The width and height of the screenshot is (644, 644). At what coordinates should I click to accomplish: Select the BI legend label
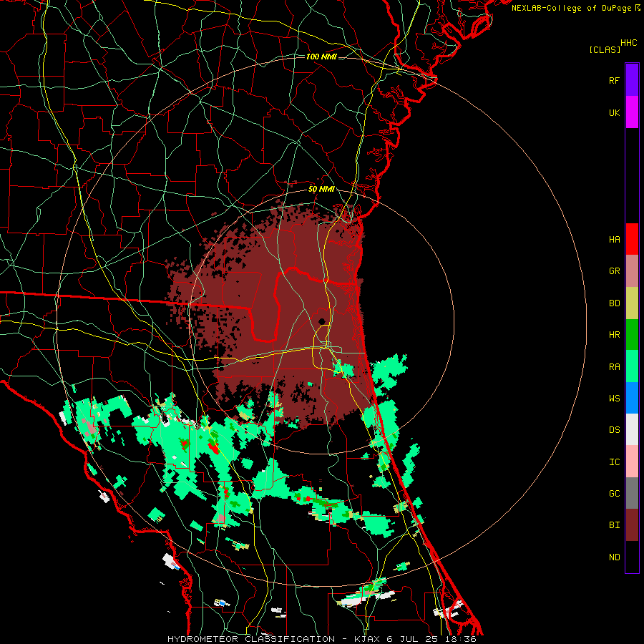click(614, 525)
